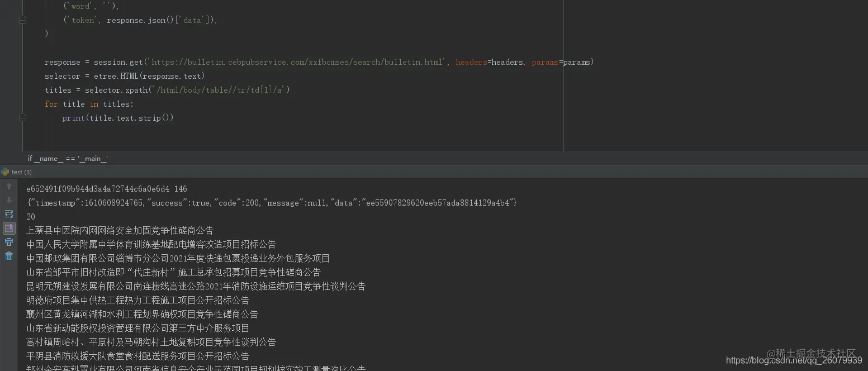
Task: Click output row 襄州区黄龙镇河湖和水利工程划界确权项目
Action: (142, 314)
